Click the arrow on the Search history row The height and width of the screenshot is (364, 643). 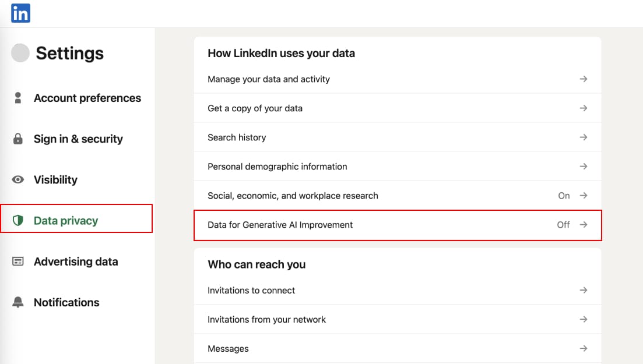[x=584, y=137]
